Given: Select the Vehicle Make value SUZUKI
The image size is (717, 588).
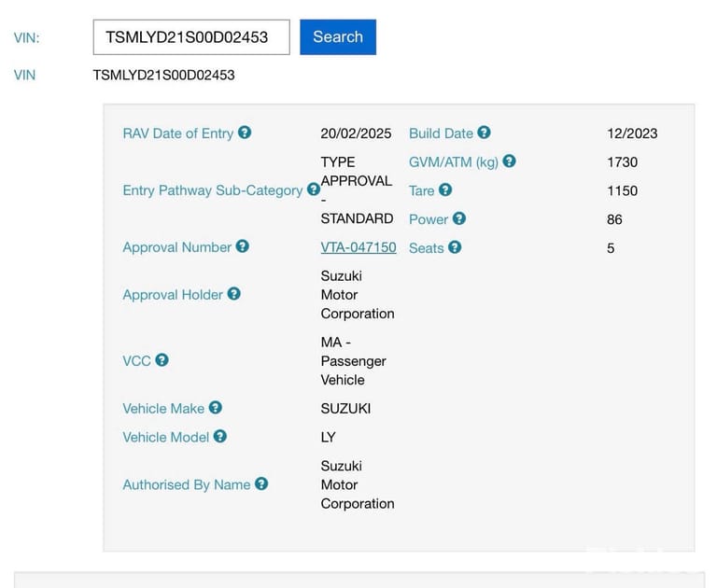Looking at the screenshot, I should (345, 409).
